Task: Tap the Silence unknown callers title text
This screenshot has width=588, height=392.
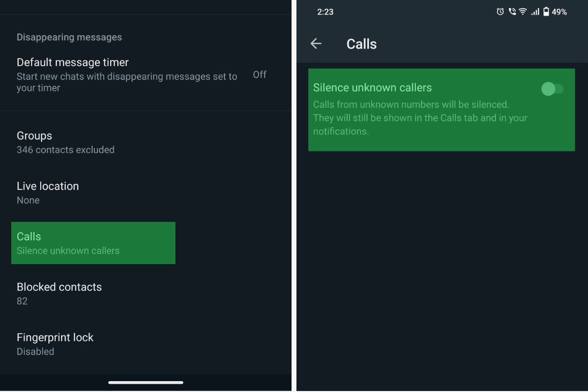Action: point(372,88)
